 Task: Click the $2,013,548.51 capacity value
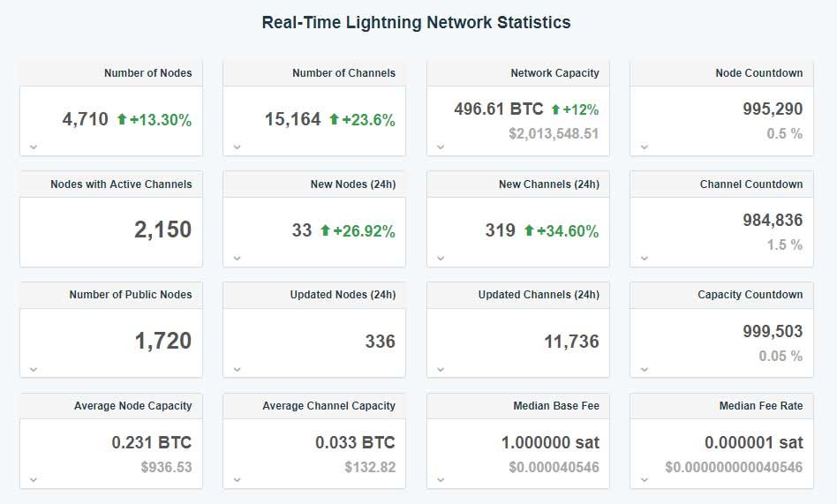tap(554, 133)
